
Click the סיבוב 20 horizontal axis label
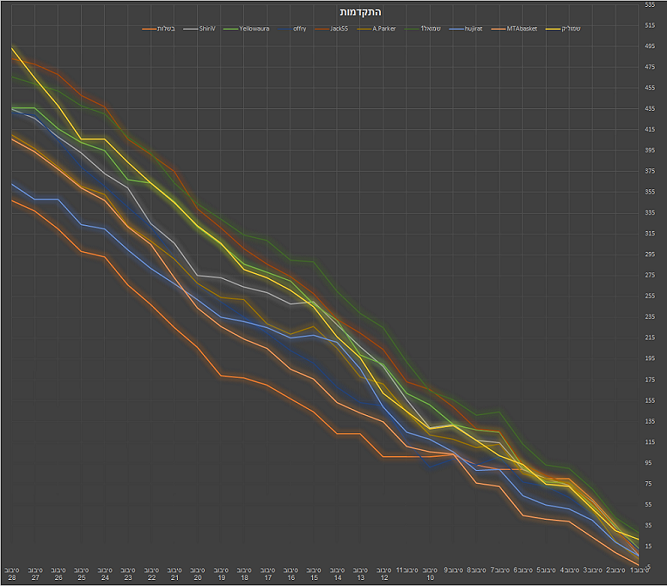pyautogui.click(x=198, y=574)
